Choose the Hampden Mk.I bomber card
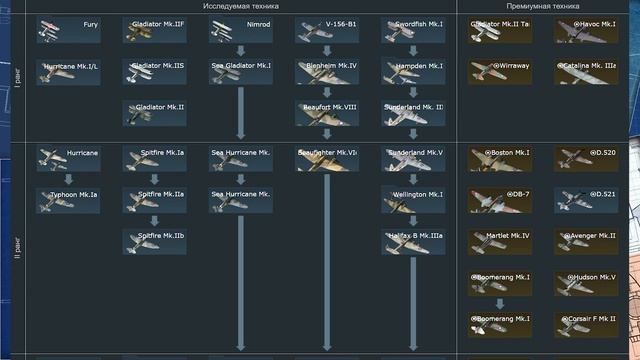 tap(413, 71)
